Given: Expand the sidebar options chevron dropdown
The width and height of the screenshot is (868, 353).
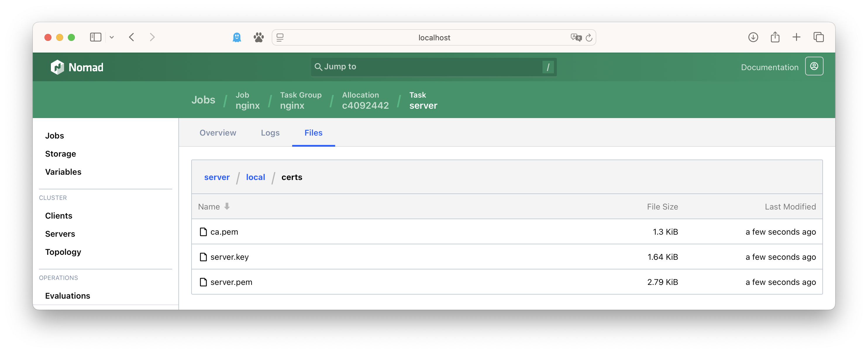Looking at the screenshot, I should pos(112,37).
